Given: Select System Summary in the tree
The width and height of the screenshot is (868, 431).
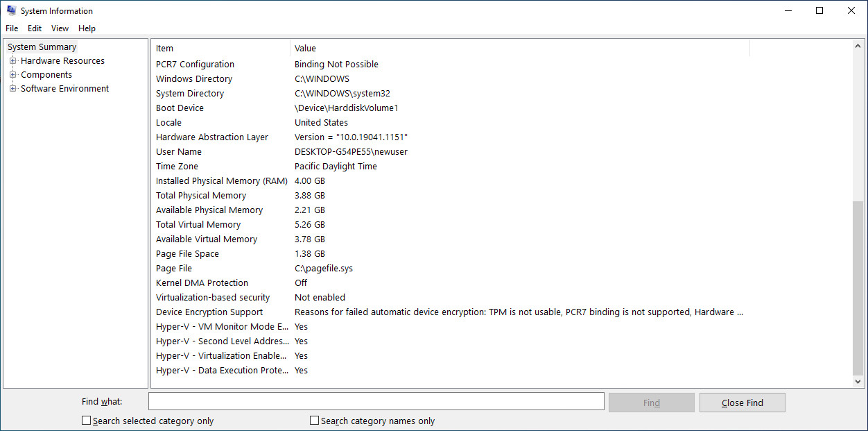Looking at the screenshot, I should (42, 47).
